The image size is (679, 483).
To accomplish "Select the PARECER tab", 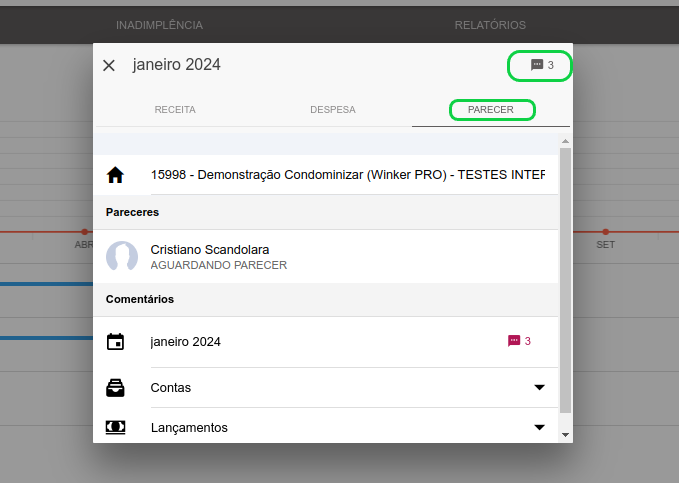I will point(491,110).
